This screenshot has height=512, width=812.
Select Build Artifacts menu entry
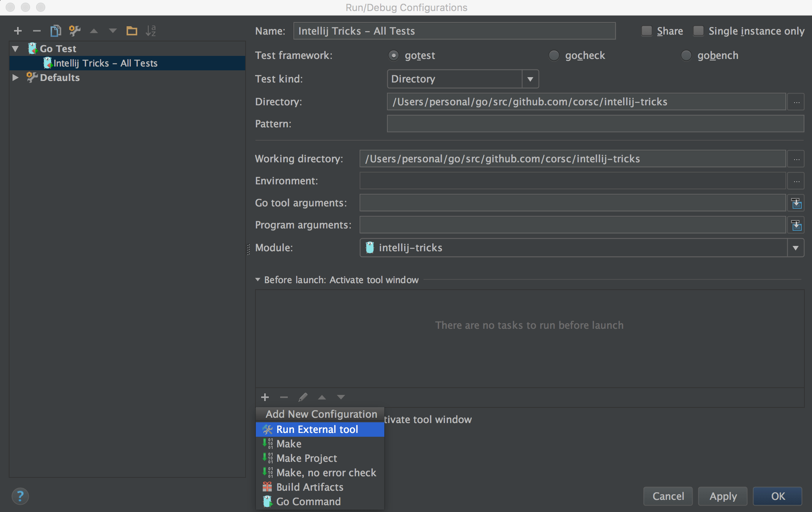pos(309,487)
